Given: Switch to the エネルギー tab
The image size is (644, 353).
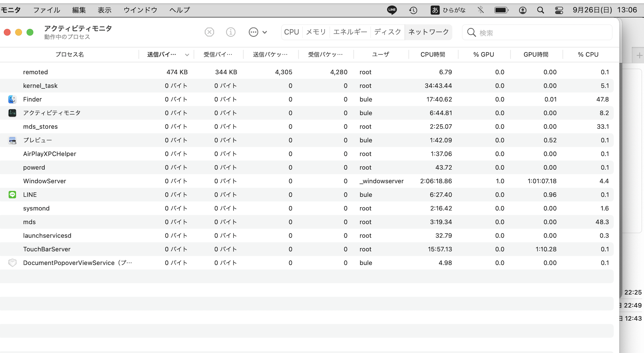Looking at the screenshot, I should click(x=350, y=32).
